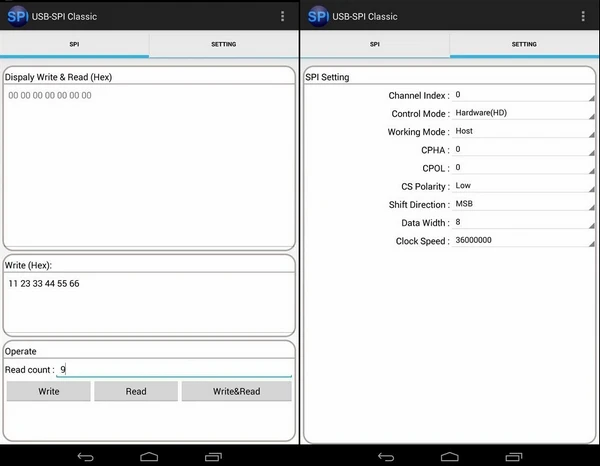Tap Android back button on left screen
Screen dimensions: 600x466
coord(85,456)
